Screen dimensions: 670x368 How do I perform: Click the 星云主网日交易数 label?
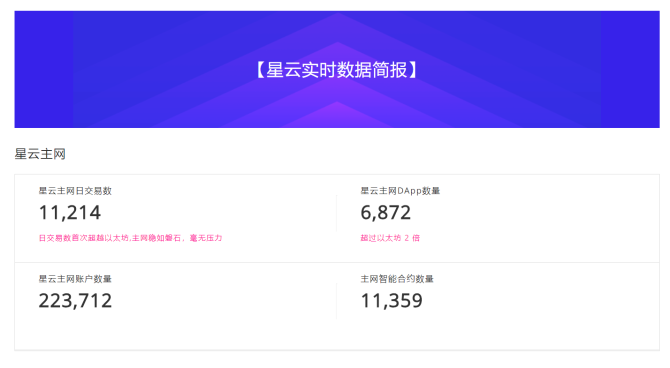pos(75,191)
